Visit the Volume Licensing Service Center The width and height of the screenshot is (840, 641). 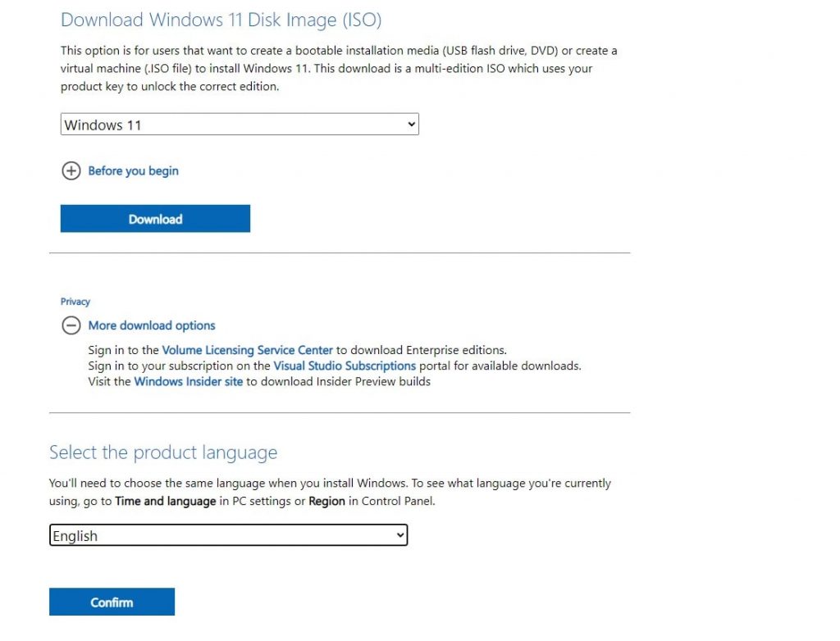pos(247,349)
